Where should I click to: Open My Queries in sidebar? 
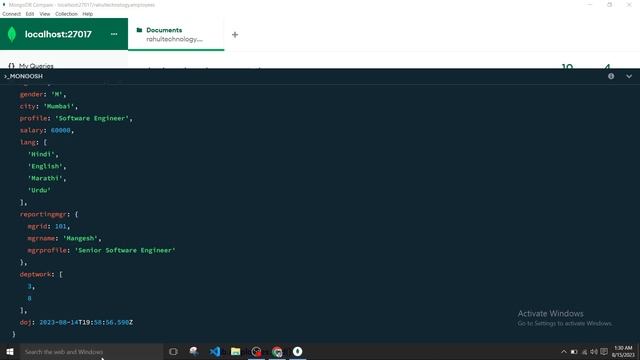coord(31,66)
